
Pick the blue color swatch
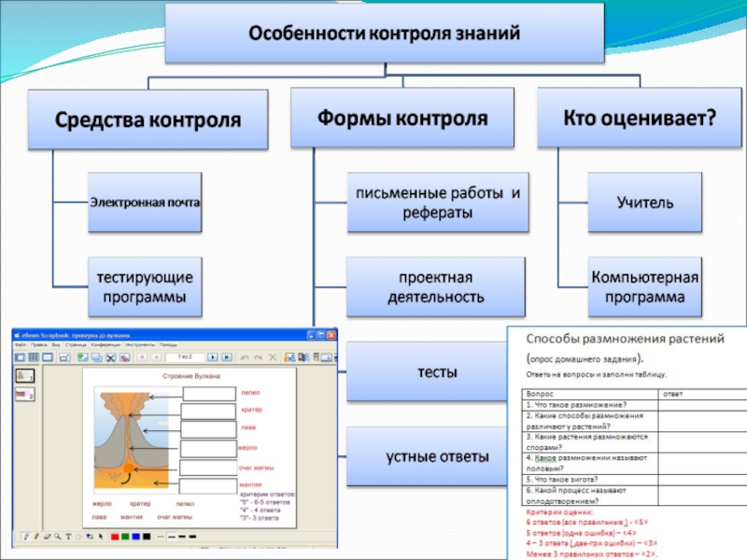[x=135, y=537]
